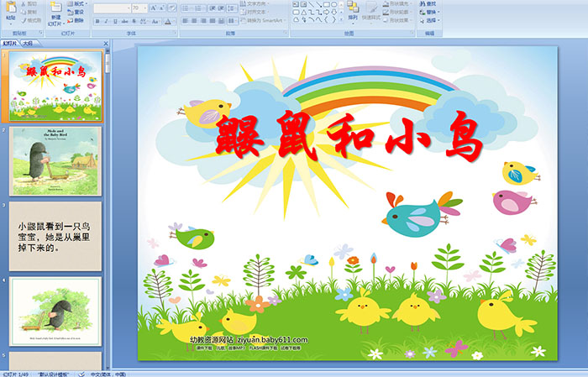Click the Cut (剪切) command

(29, 3)
